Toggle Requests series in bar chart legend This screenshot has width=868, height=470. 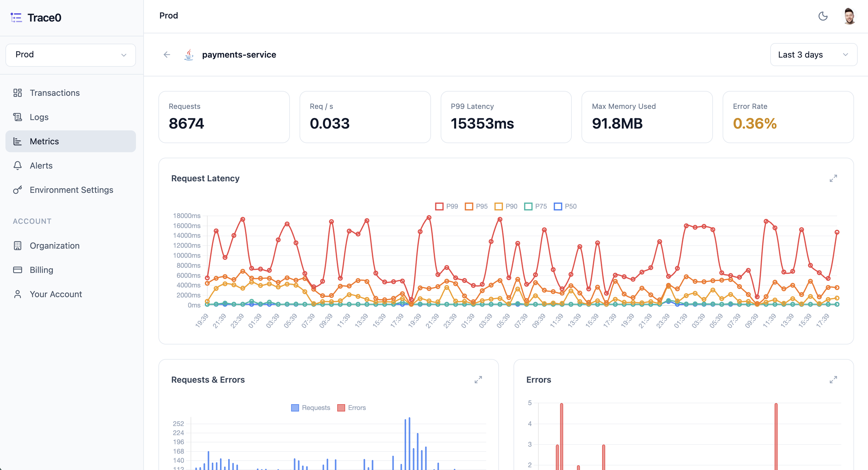pyautogui.click(x=310, y=407)
